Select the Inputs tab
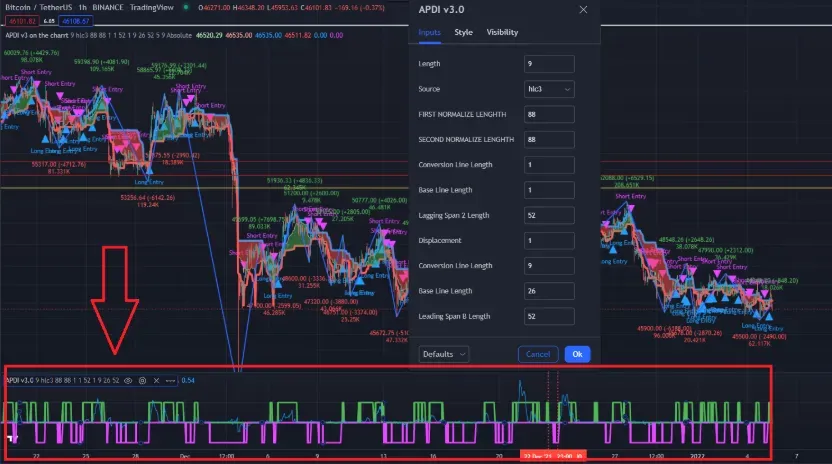 tap(429, 32)
